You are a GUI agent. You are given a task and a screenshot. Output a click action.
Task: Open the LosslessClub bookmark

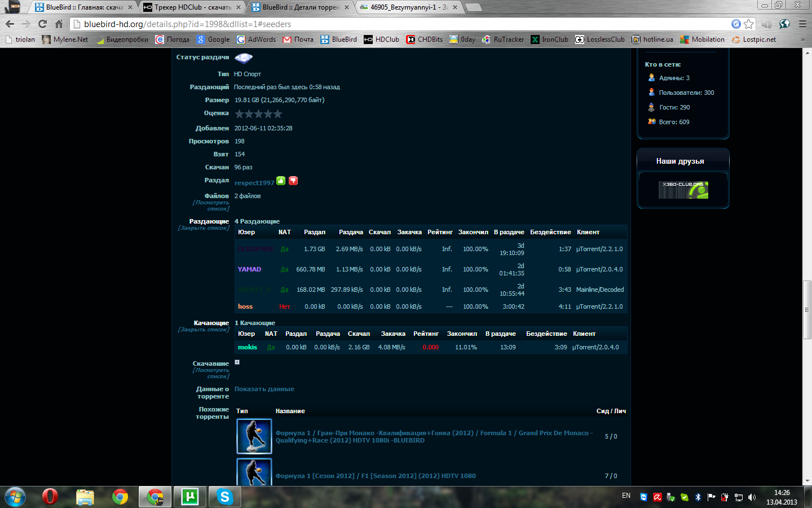point(600,40)
